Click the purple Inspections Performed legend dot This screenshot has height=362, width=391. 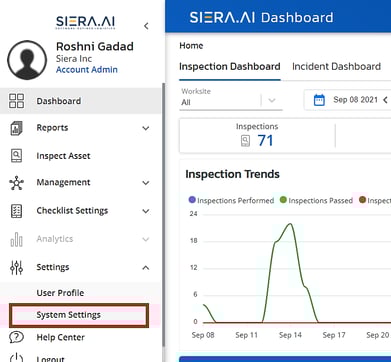pos(192,200)
